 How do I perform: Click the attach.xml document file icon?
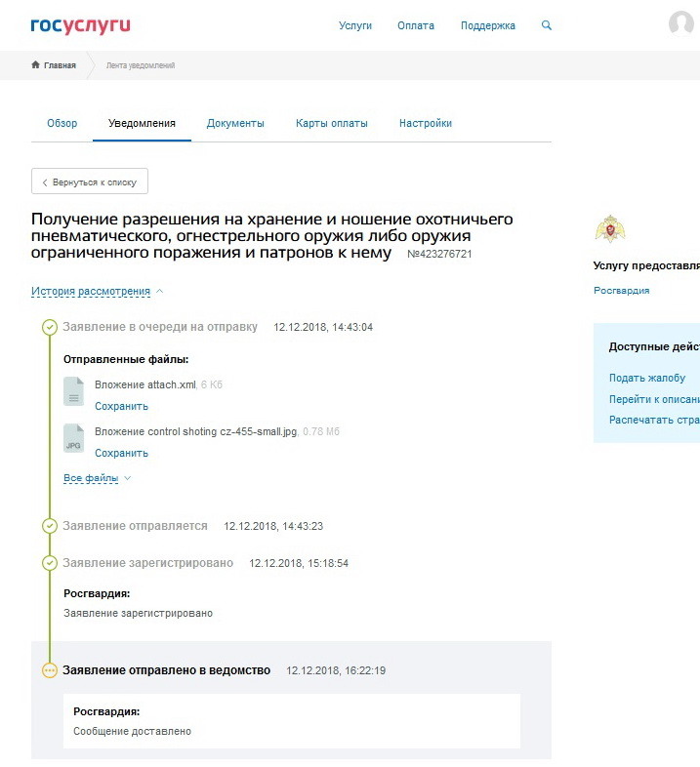pyautogui.click(x=74, y=391)
